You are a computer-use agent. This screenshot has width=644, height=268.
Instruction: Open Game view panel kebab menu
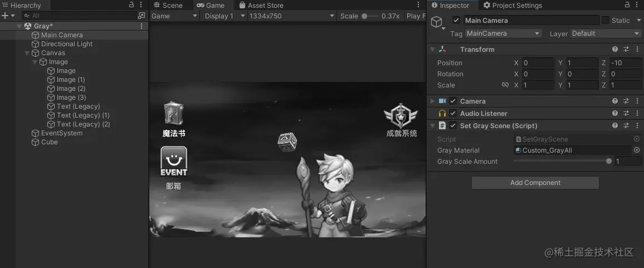[418, 5]
